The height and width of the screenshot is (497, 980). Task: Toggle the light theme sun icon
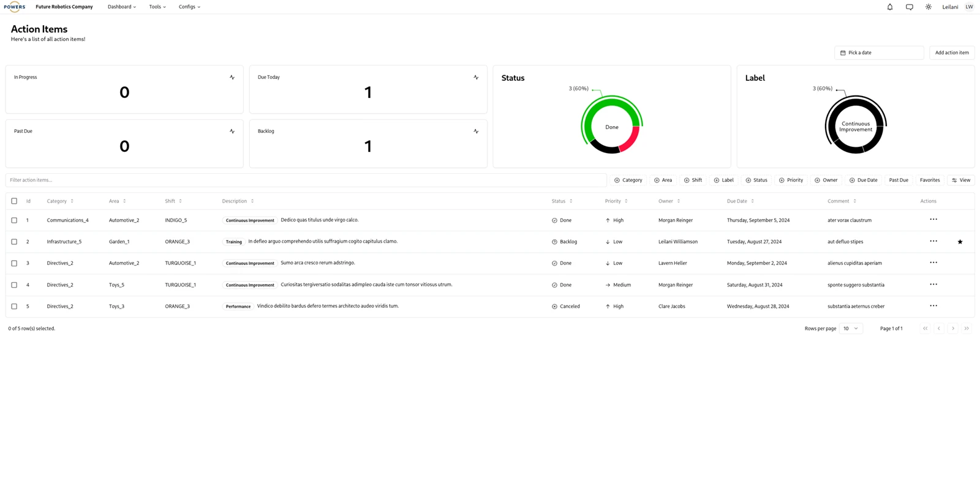tap(929, 7)
